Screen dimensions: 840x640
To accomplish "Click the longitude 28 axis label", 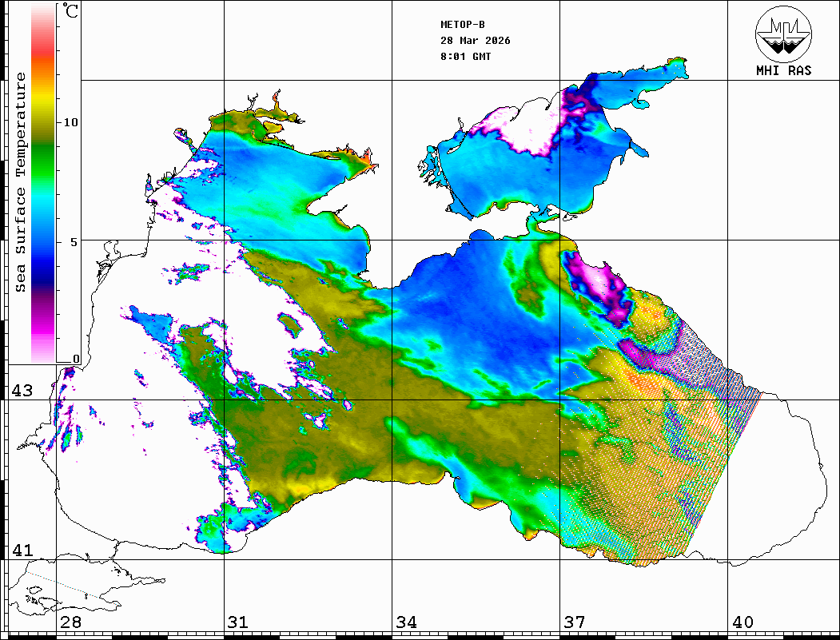I will click(x=70, y=622).
